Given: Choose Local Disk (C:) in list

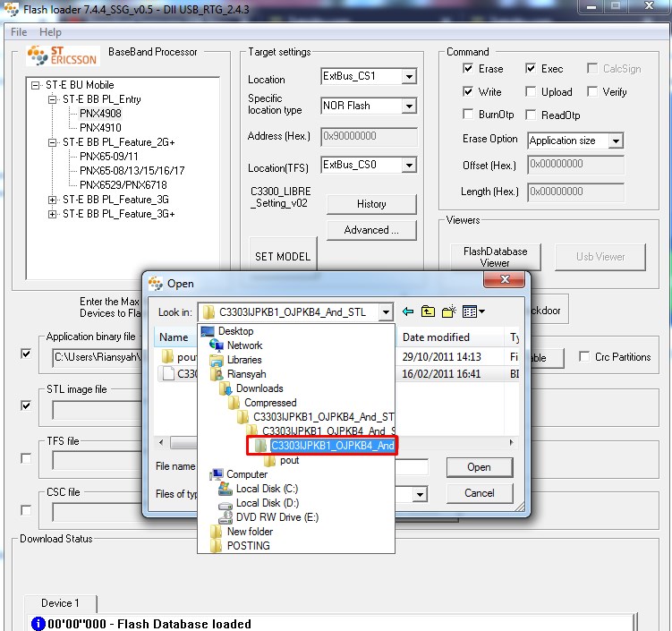Looking at the screenshot, I should 267,489.
